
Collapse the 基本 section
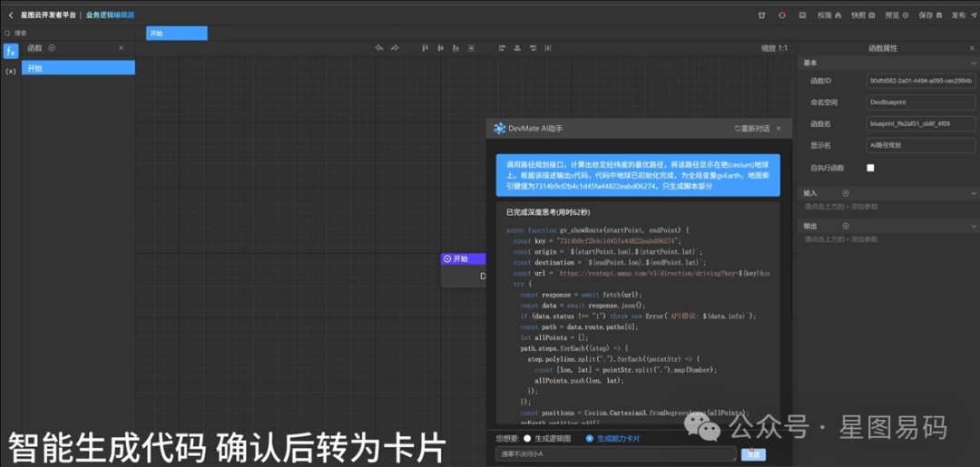coord(973,63)
